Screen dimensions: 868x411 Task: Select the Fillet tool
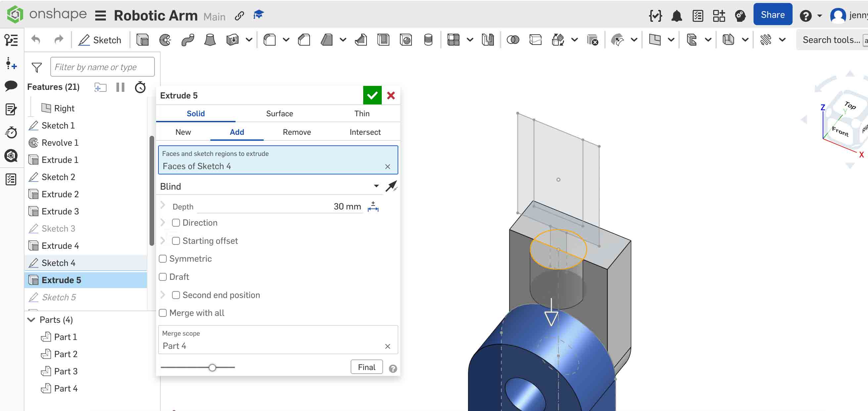tap(270, 39)
